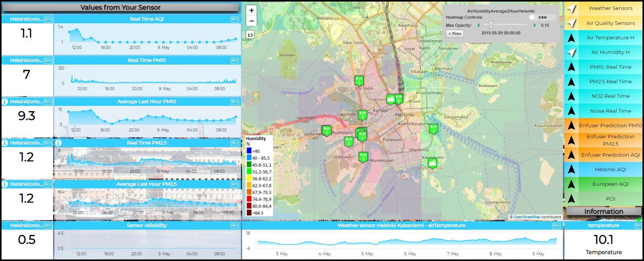Click the 9m badge above the 1.1 value
644x261 pixels.
48,19
